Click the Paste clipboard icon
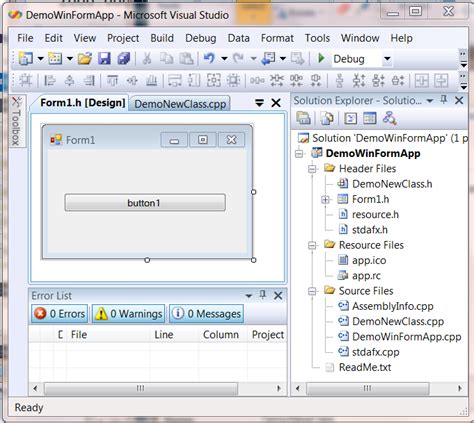Screen dimensions: 474x423 186,59
